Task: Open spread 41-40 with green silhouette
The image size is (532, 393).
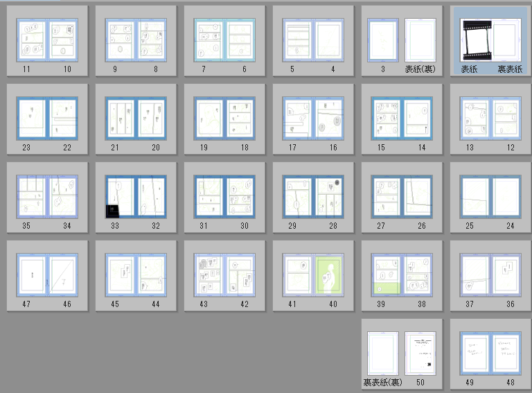Action: pos(313,275)
